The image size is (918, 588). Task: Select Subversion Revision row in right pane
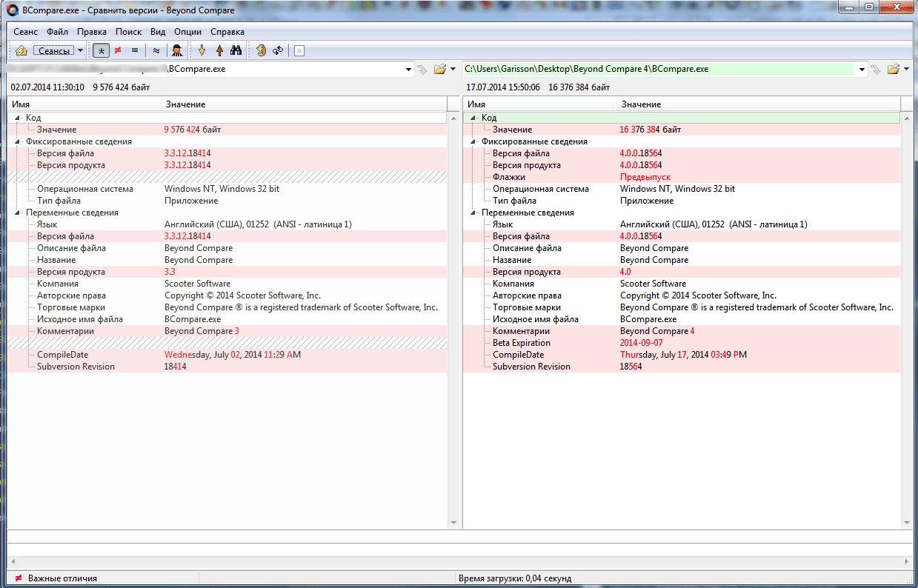[x=682, y=367]
